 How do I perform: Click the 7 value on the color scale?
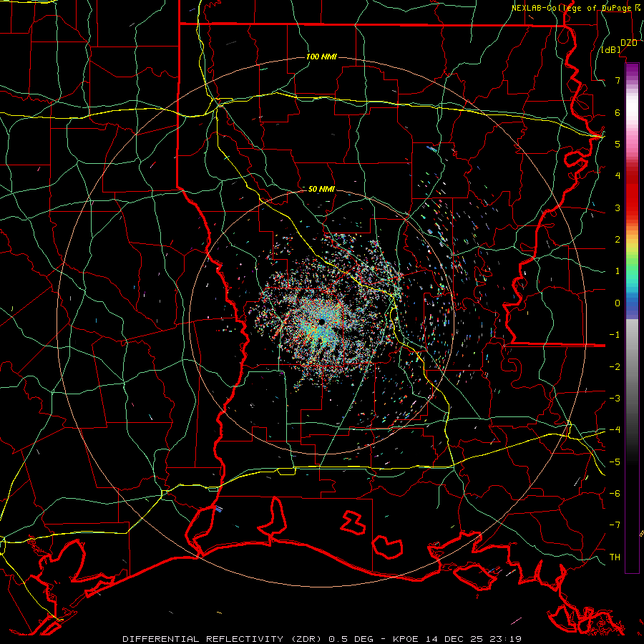(618, 80)
